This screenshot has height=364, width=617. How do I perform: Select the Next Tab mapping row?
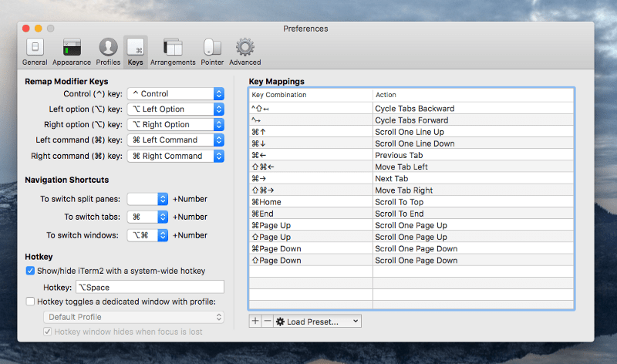click(412, 178)
